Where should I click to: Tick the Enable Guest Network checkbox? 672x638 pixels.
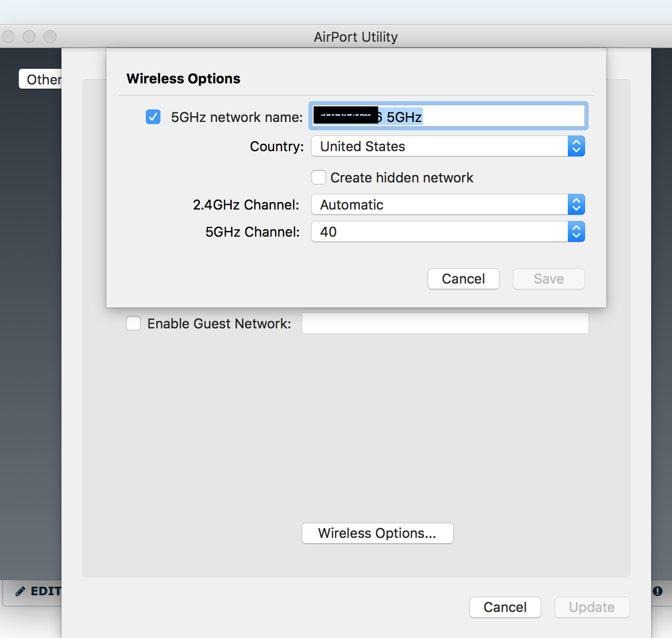click(133, 324)
